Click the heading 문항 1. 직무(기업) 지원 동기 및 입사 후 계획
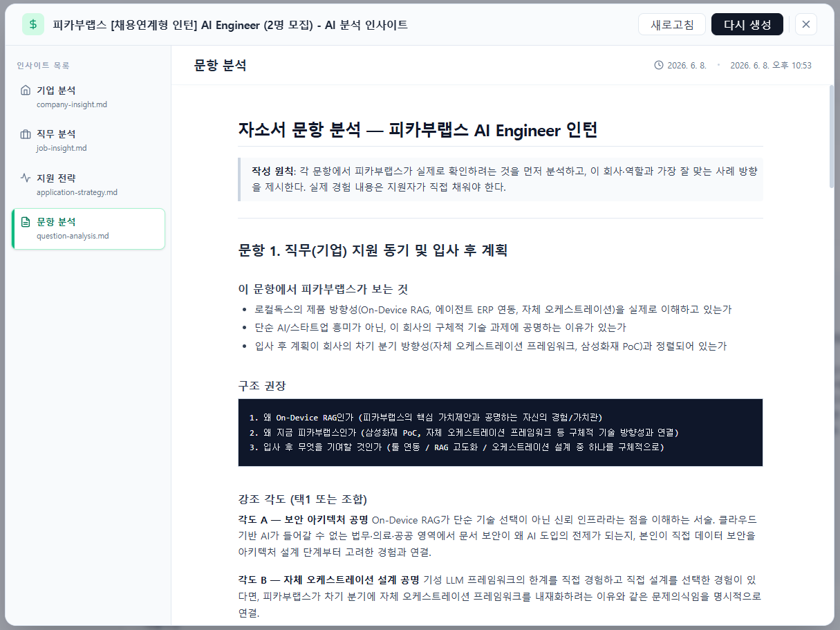Screen dimensions: 840x630 (x=373, y=250)
